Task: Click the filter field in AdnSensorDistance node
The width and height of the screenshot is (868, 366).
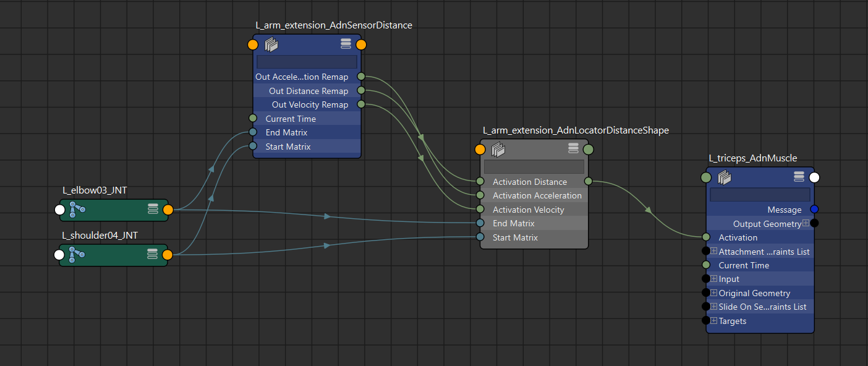Action: (307, 62)
